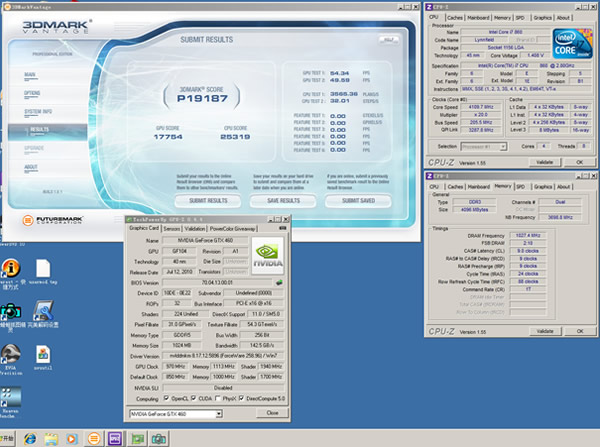Select Options in 3DMark Vantage sidebar
Viewport: 600px width, 447px height.
tap(34, 92)
